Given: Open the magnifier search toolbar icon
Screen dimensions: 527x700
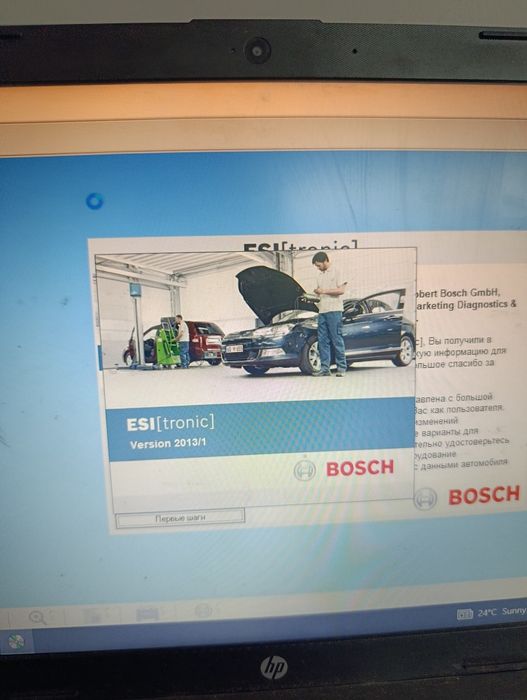Looking at the screenshot, I should tap(38, 617).
